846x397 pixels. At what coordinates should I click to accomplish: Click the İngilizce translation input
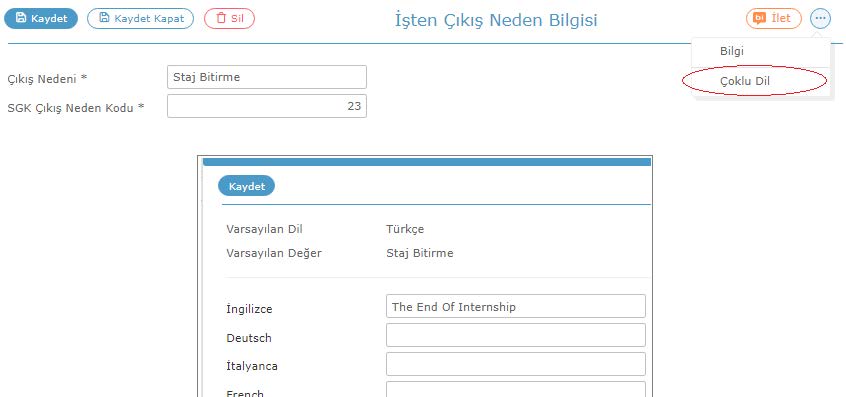pyautogui.click(x=516, y=306)
